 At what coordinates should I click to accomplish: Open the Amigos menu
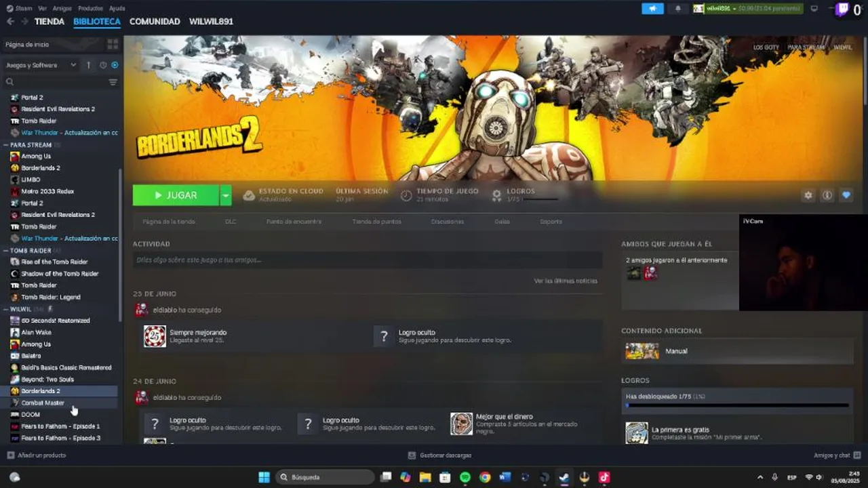coord(62,8)
